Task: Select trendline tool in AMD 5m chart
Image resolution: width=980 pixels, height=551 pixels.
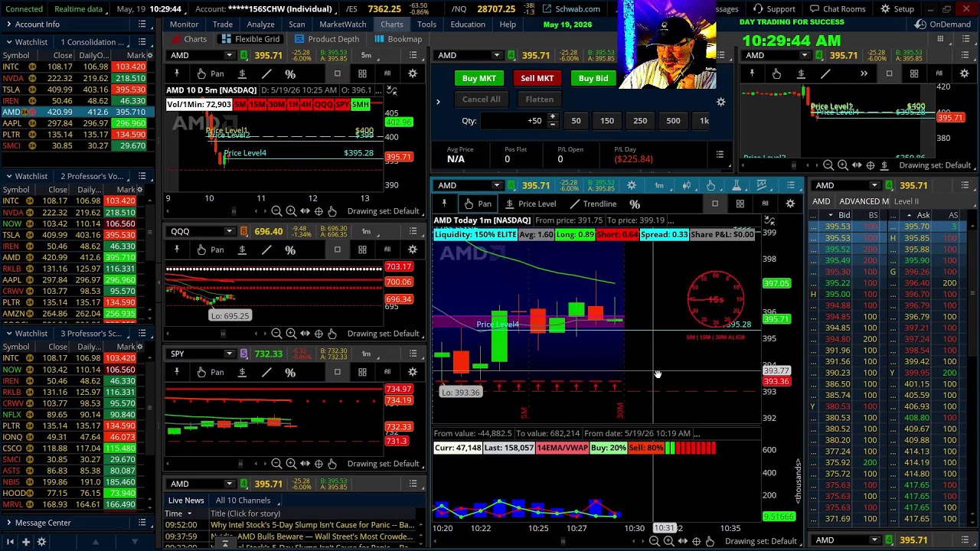Action: [266, 73]
